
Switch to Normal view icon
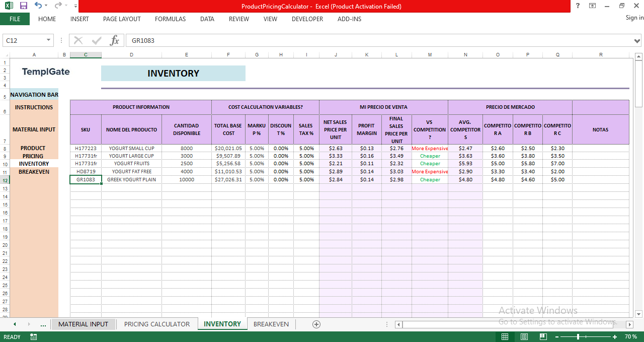(x=505, y=336)
